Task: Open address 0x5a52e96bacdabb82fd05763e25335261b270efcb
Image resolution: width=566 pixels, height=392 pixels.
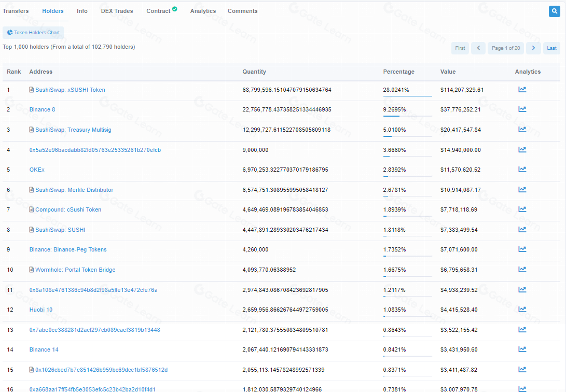Action: [95, 150]
